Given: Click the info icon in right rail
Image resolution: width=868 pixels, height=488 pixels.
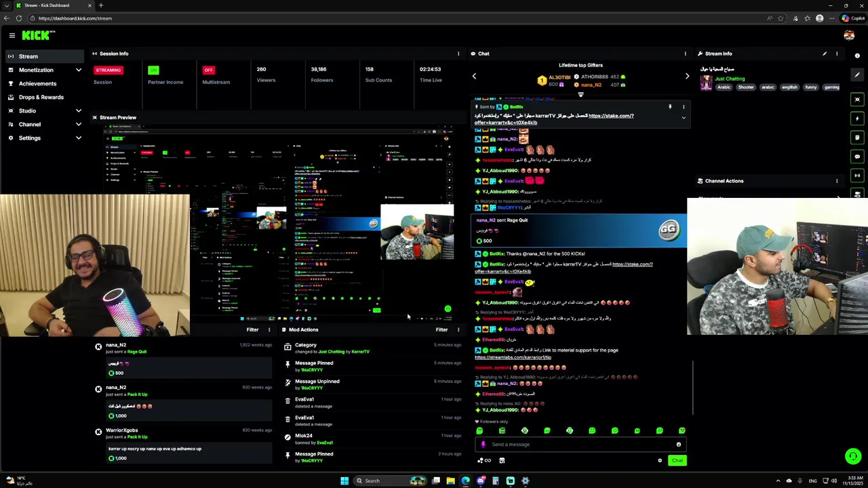Looking at the screenshot, I should pyautogui.click(x=857, y=56).
